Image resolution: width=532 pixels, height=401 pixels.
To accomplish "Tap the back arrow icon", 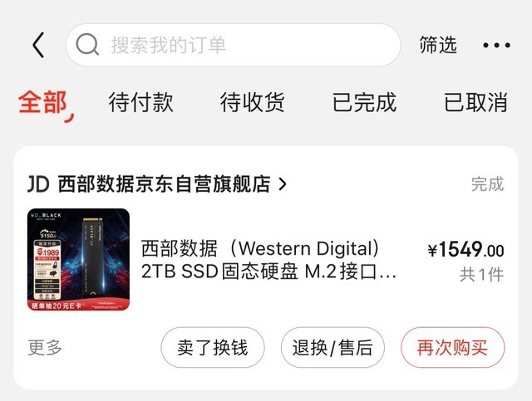I will pos(38,45).
